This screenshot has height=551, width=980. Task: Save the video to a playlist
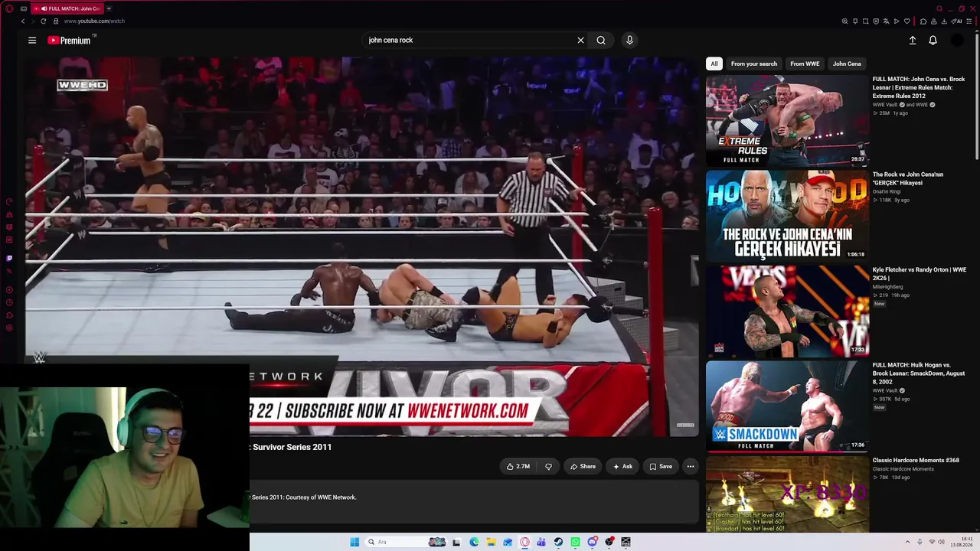(x=661, y=467)
